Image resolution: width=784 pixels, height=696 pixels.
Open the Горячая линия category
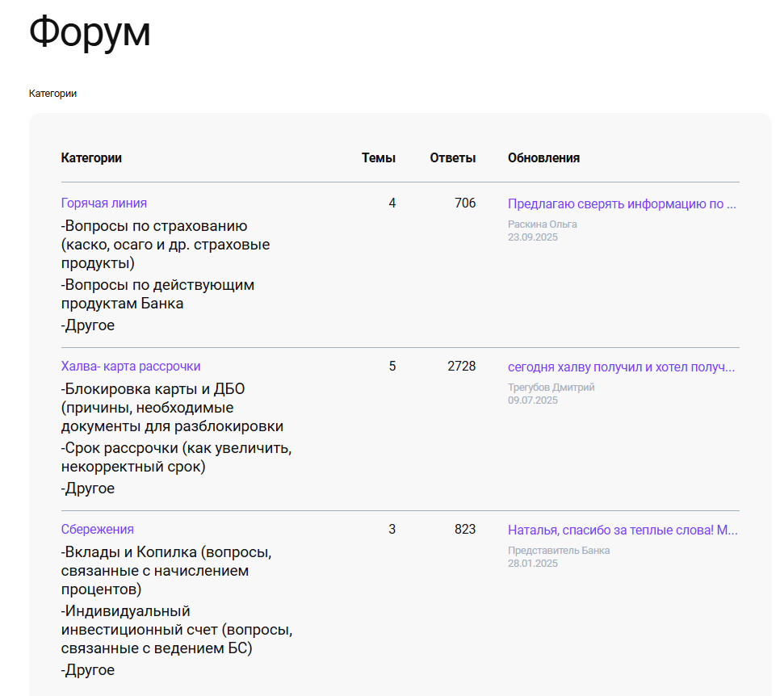(103, 203)
